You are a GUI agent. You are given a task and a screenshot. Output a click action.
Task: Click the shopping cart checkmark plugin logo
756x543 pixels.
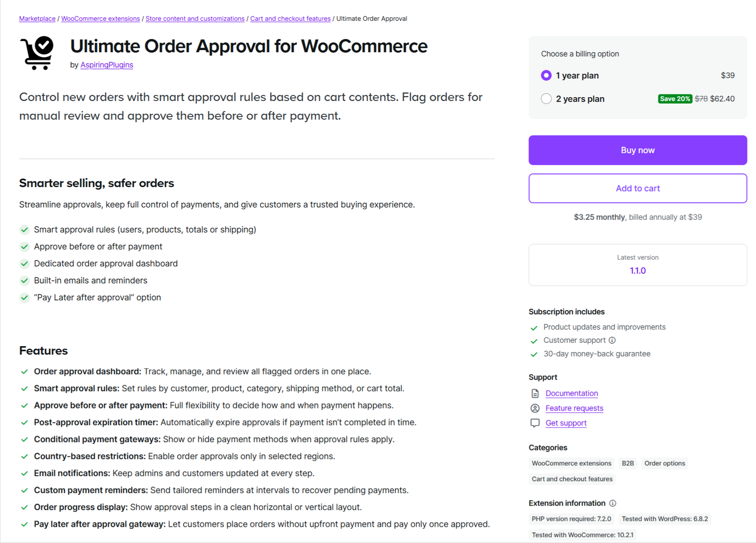point(37,53)
